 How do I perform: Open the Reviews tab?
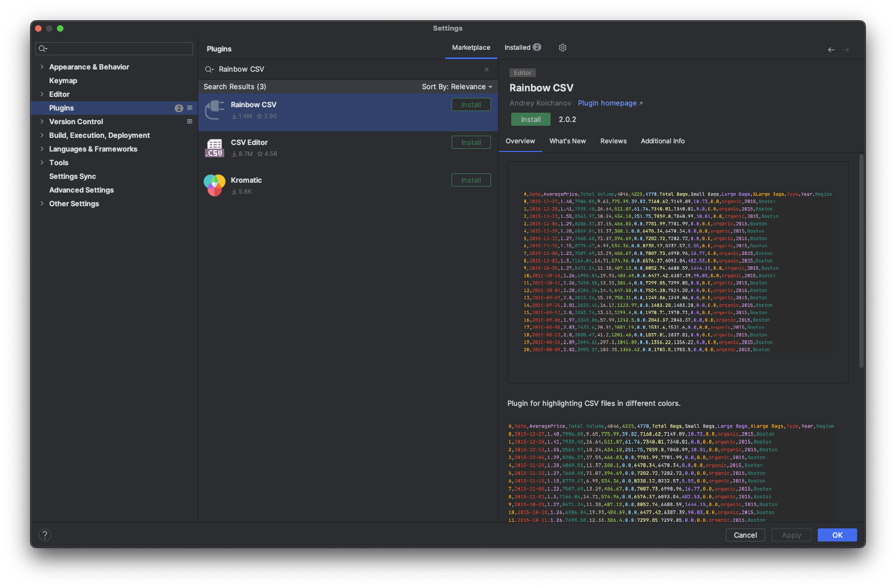pos(614,141)
